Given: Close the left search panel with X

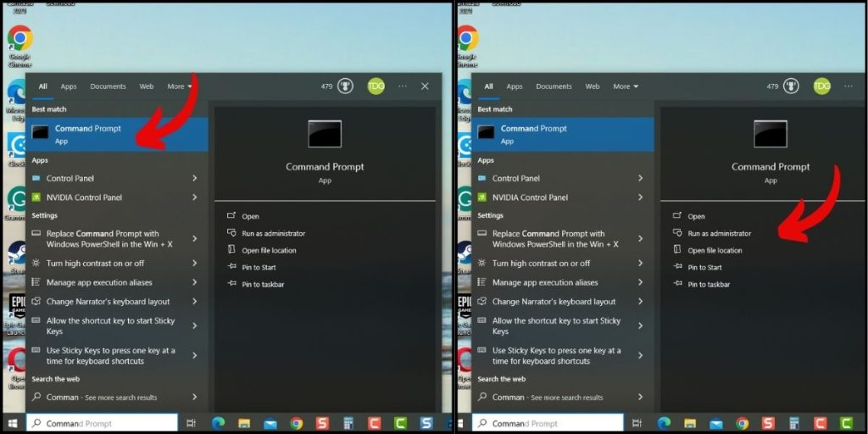Looking at the screenshot, I should click(x=425, y=86).
